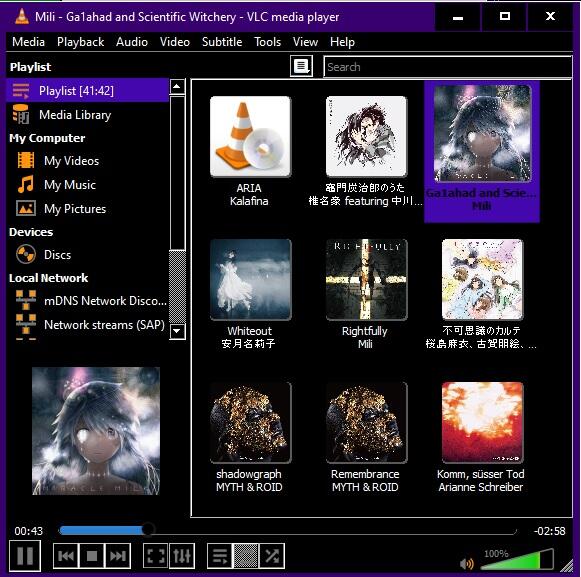This screenshot has height=577, width=581.
Task: Select the My Videos label
Action: point(72,161)
